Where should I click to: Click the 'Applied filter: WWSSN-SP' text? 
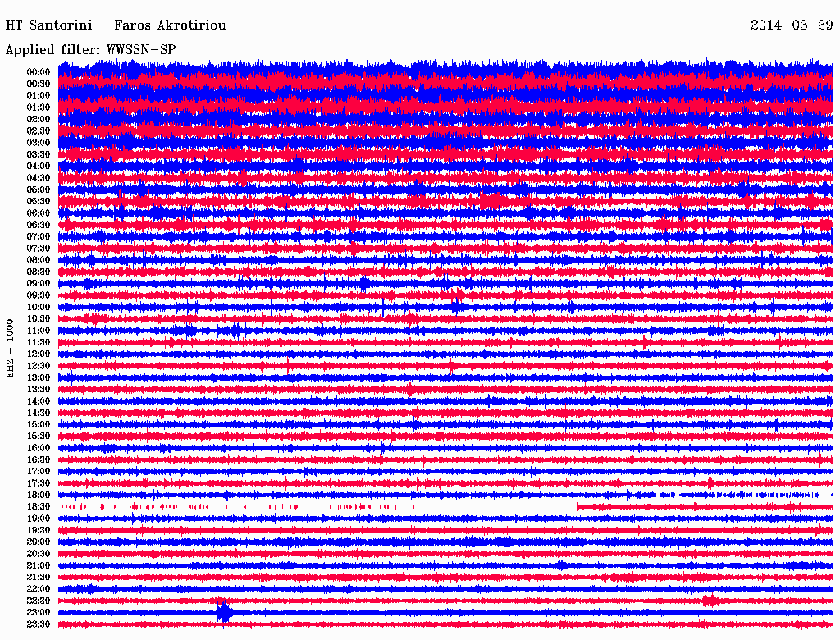pos(90,50)
